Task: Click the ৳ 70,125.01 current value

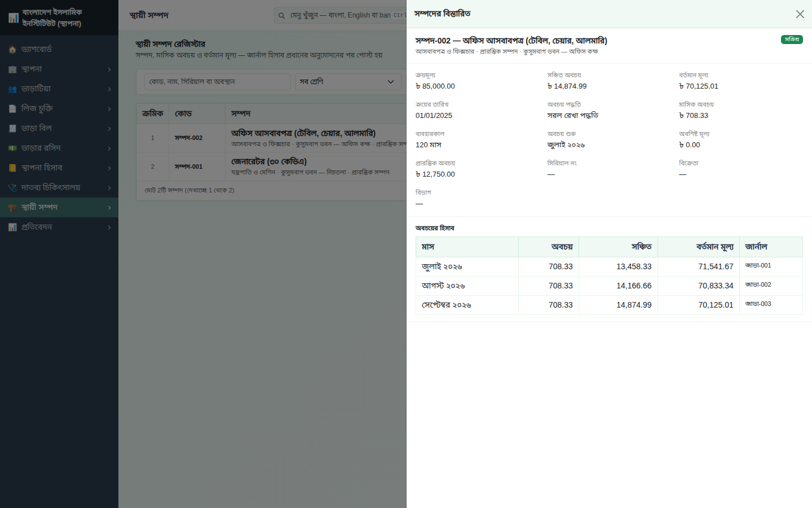Action: point(699,86)
